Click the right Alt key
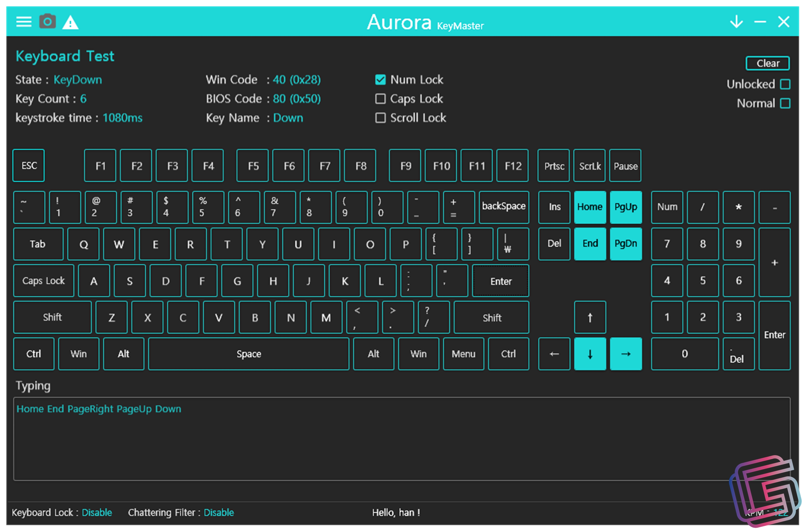 click(373, 354)
